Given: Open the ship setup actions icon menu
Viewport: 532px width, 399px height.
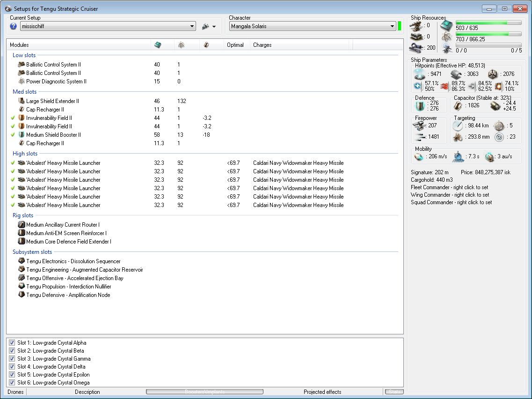Looking at the screenshot, I should click(208, 27).
